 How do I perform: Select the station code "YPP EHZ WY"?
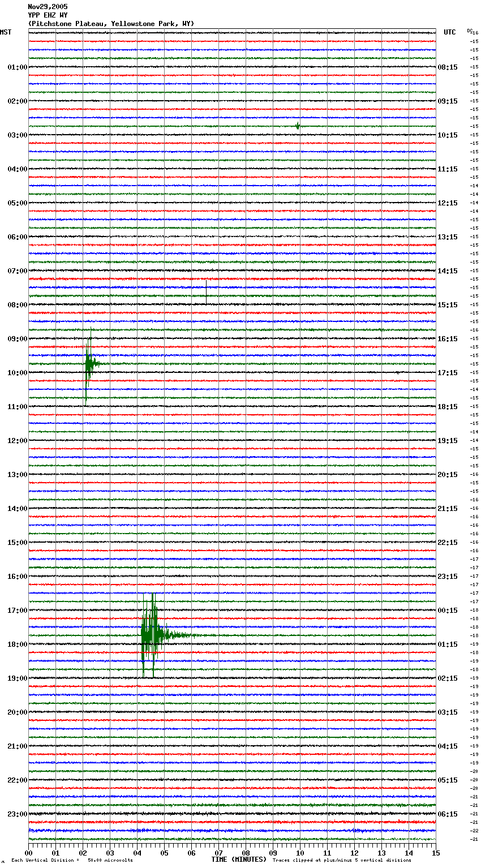click(x=48, y=15)
